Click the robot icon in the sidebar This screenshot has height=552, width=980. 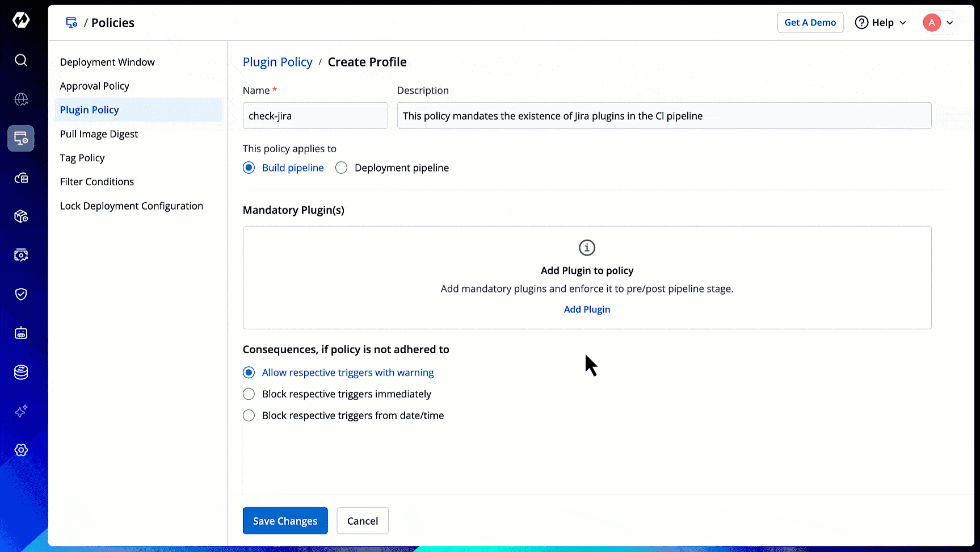[x=21, y=333]
